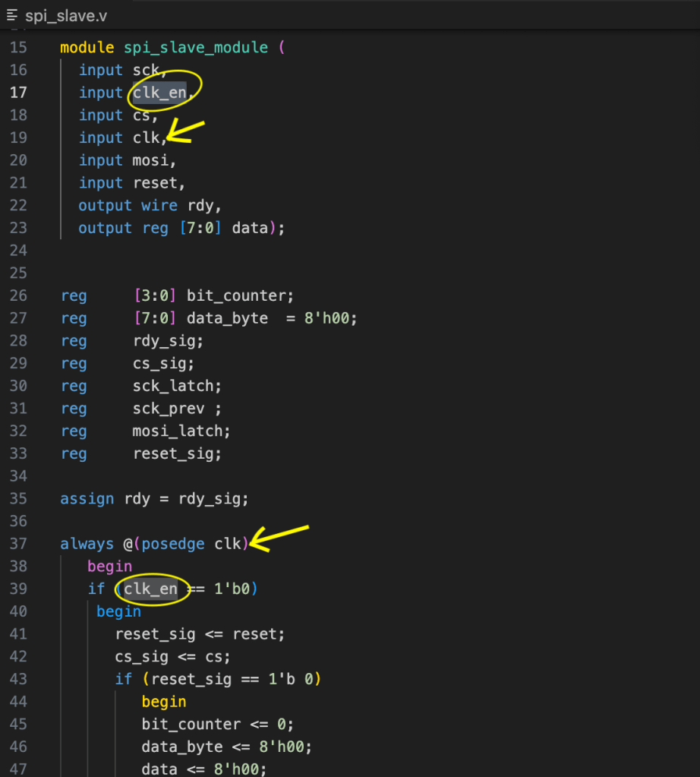Click the sck_prev register declaration
The height and width of the screenshot is (777, 700).
[168, 409]
